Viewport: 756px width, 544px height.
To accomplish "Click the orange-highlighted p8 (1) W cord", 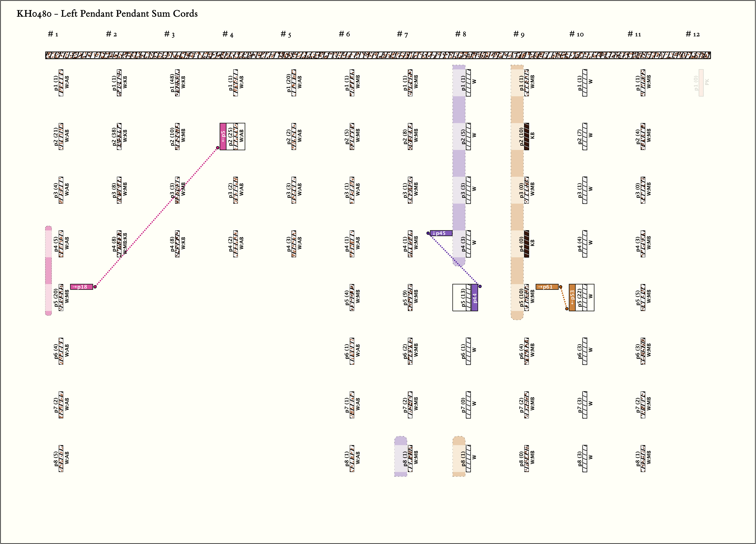I will (468, 458).
